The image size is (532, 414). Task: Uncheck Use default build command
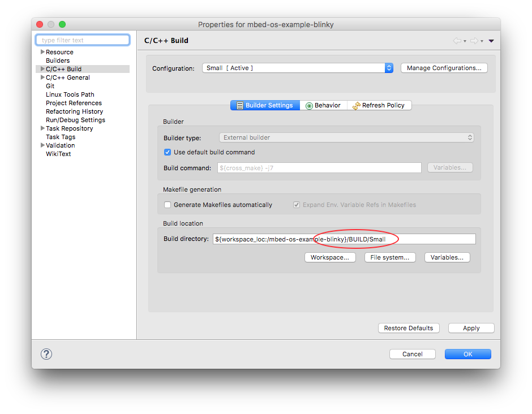click(x=168, y=152)
